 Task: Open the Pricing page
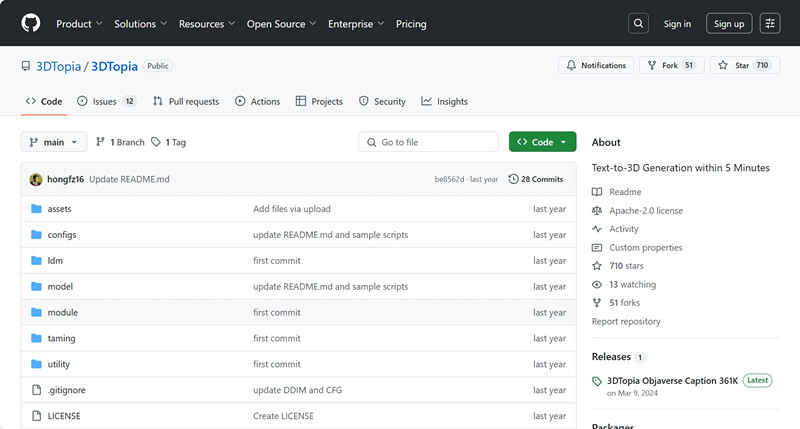(411, 24)
